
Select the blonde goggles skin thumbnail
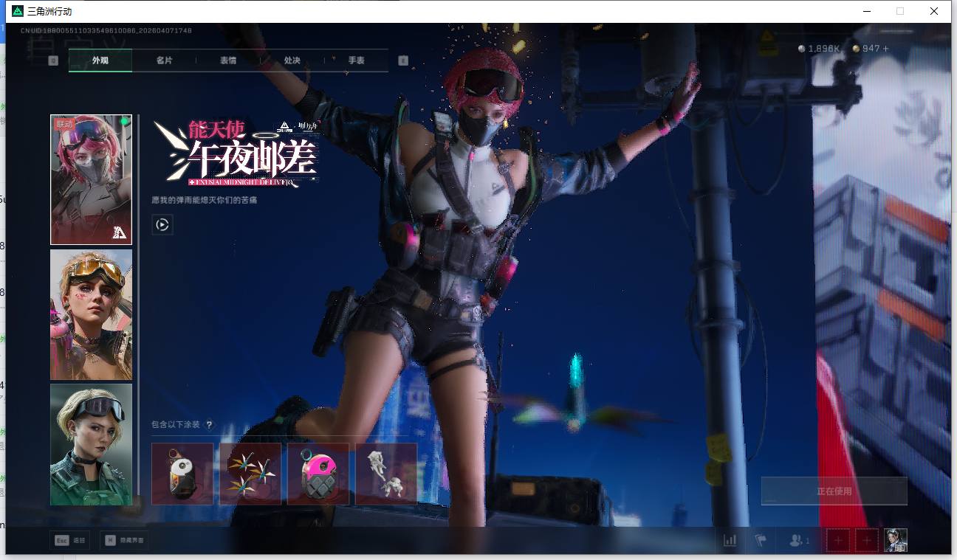pyautogui.click(x=92, y=314)
